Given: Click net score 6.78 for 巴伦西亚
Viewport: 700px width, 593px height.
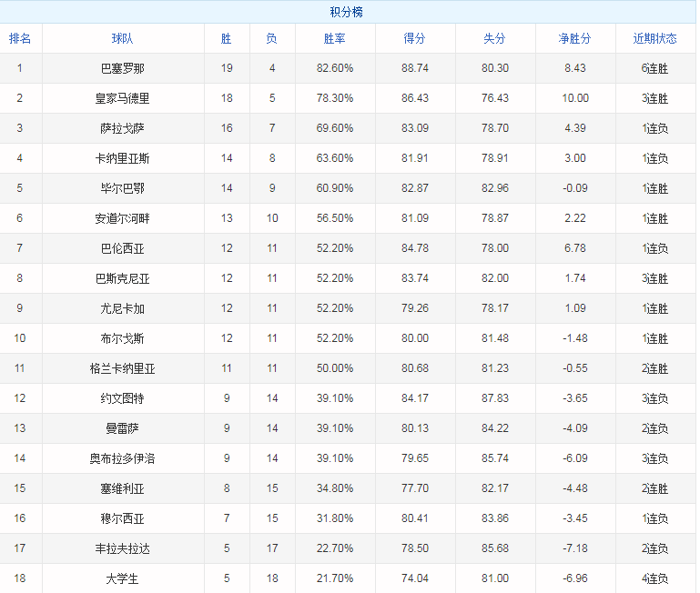Looking at the screenshot, I should tap(575, 247).
